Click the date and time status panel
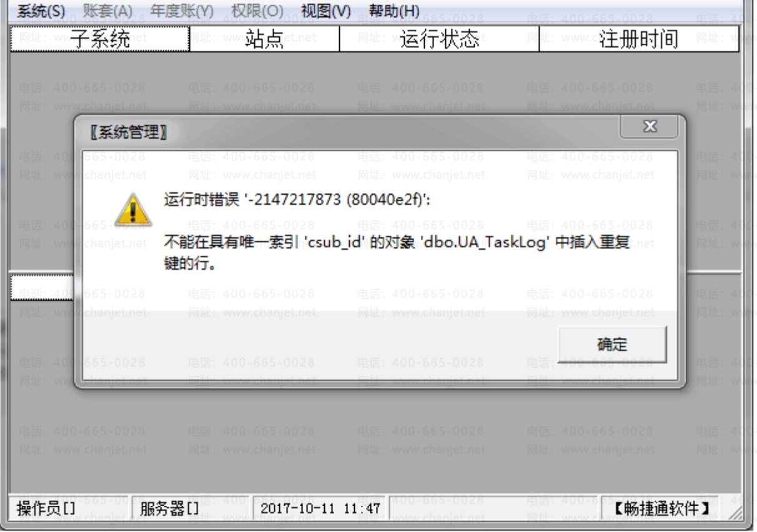 point(319,509)
